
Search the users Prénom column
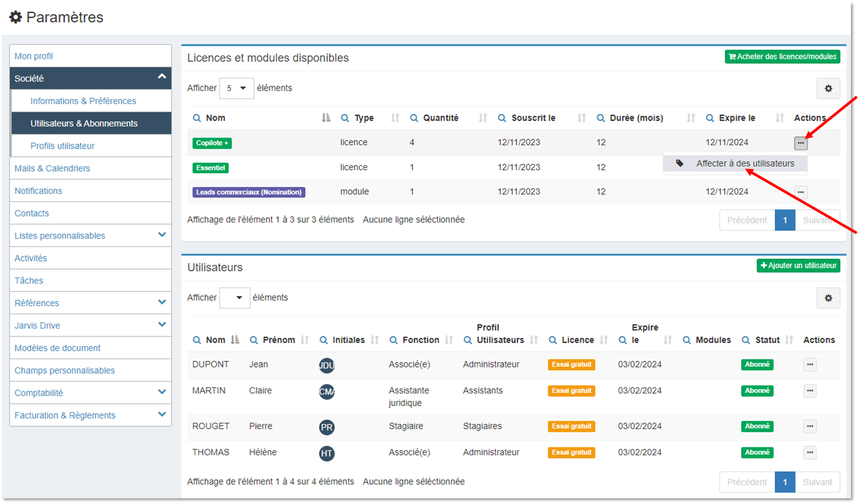tap(254, 340)
